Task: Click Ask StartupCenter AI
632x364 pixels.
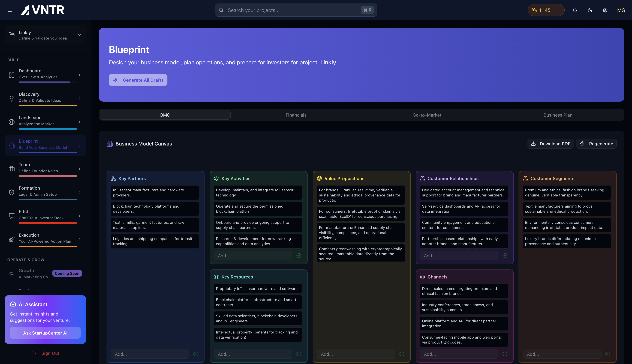Action: pyautogui.click(x=45, y=333)
